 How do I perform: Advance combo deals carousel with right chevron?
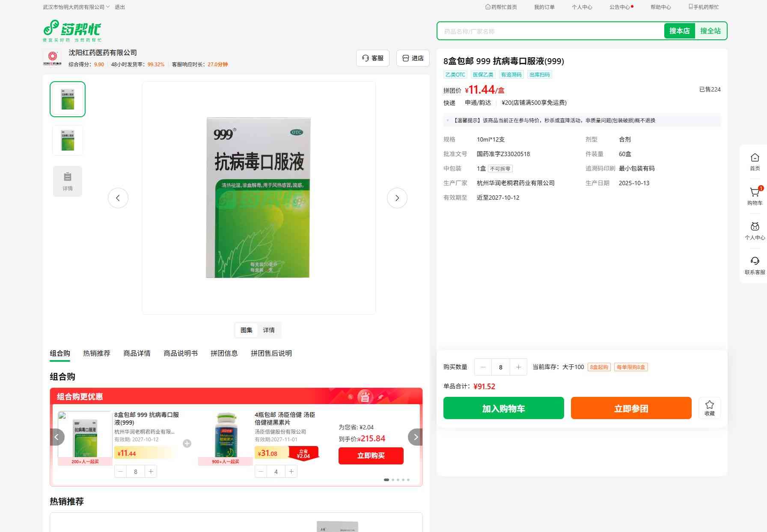415,437
